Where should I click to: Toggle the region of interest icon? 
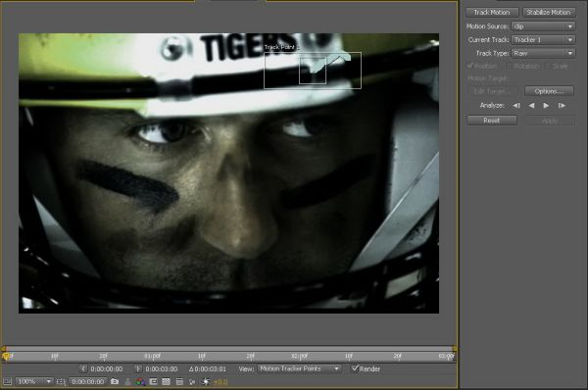pos(154,382)
